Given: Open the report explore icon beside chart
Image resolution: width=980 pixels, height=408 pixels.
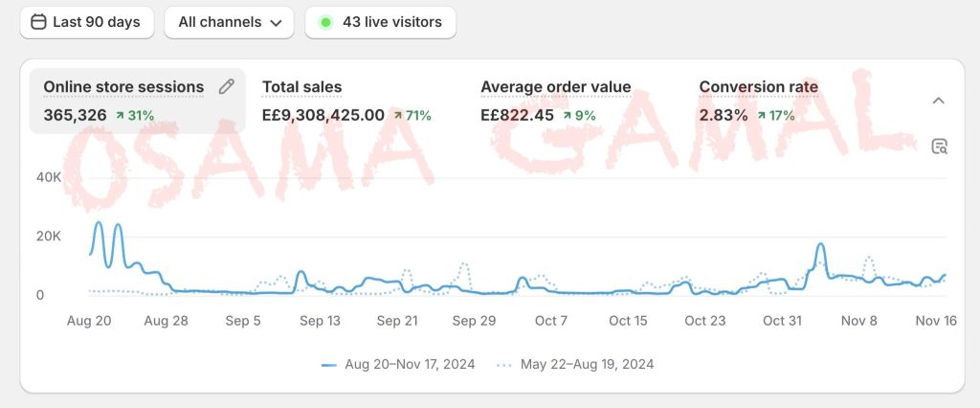Looking at the screenshot, I should point(939,147).
